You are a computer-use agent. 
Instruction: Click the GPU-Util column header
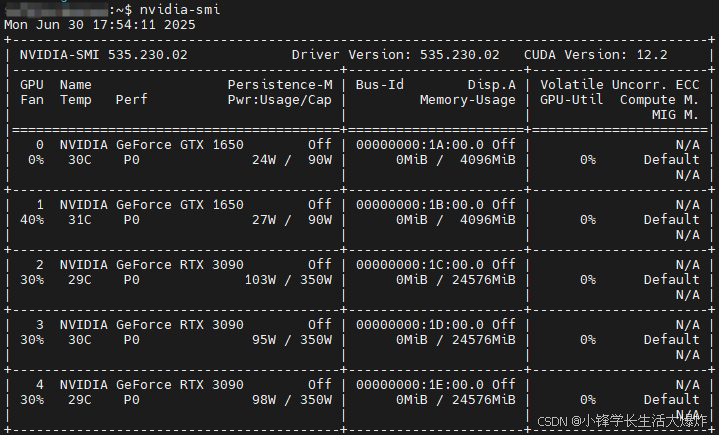572,100
